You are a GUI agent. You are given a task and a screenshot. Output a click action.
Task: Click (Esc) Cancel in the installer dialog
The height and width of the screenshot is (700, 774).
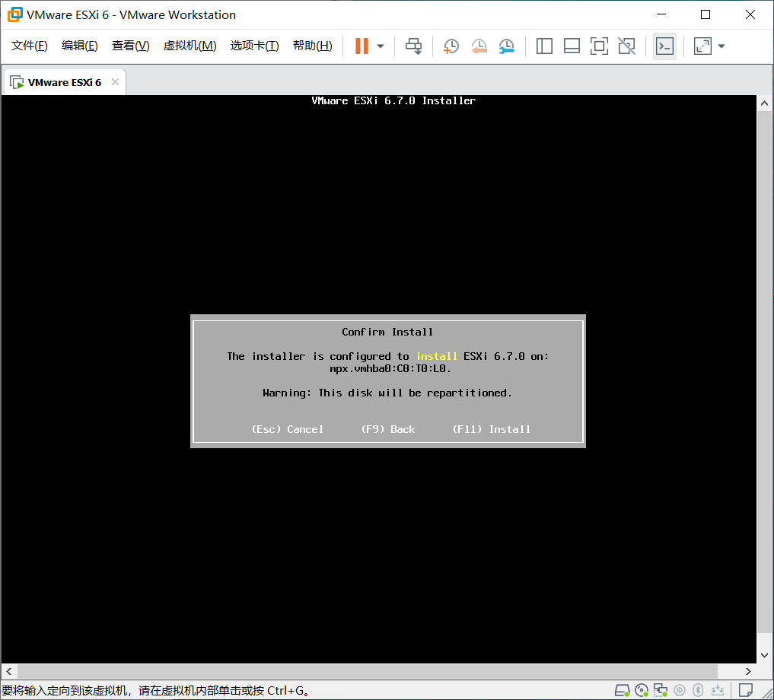[x=288, y=429]
